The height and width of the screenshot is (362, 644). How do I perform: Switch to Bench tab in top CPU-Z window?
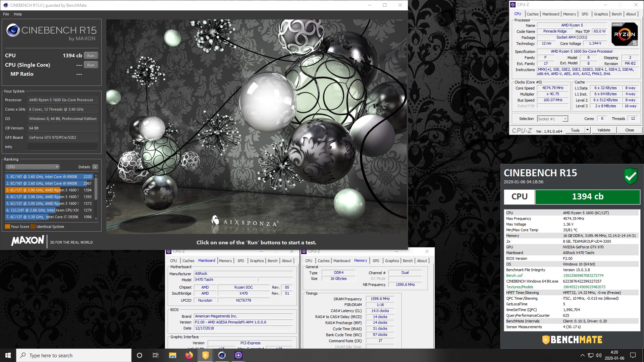pos(616,14)
